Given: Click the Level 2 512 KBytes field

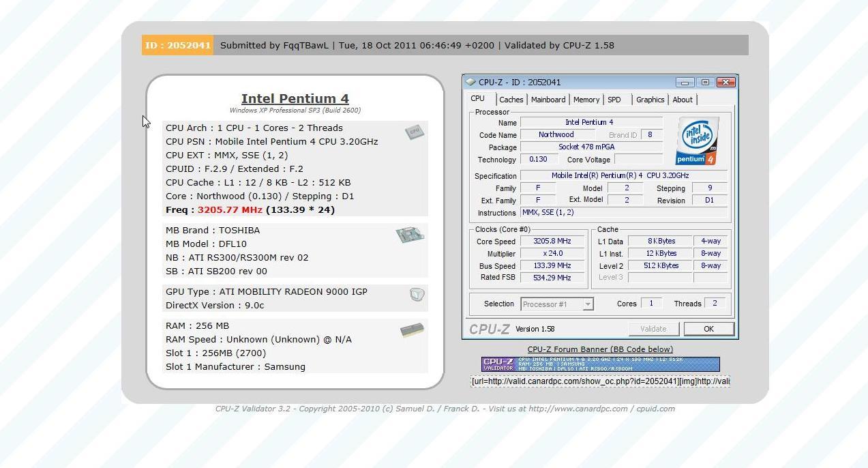Looking at the screenshot, I should (x=660, y=265).
